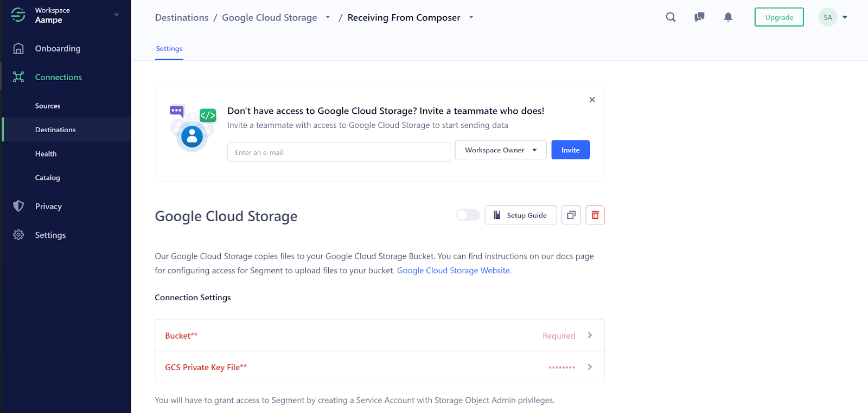Viewport: 868px width, 413px height.
Task: Open the Bucket required setting row
Action: [x=380, y=335]
